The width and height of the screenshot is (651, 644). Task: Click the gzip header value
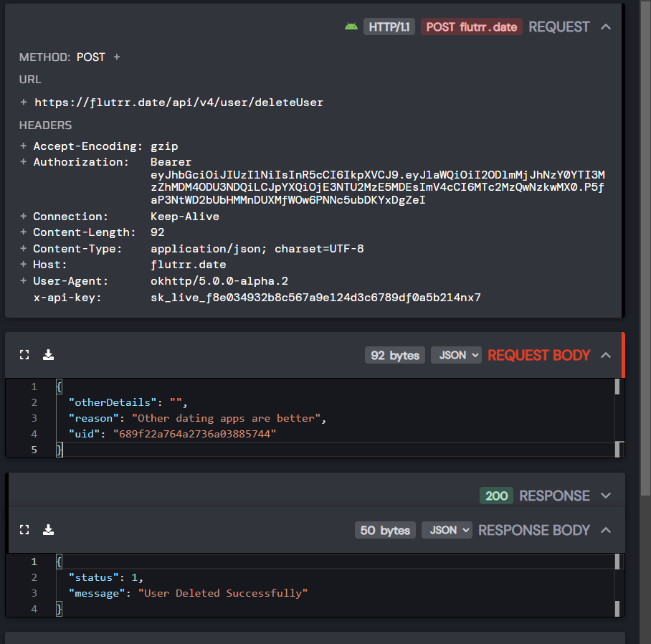pyautogui.click(x=164, y=146)
